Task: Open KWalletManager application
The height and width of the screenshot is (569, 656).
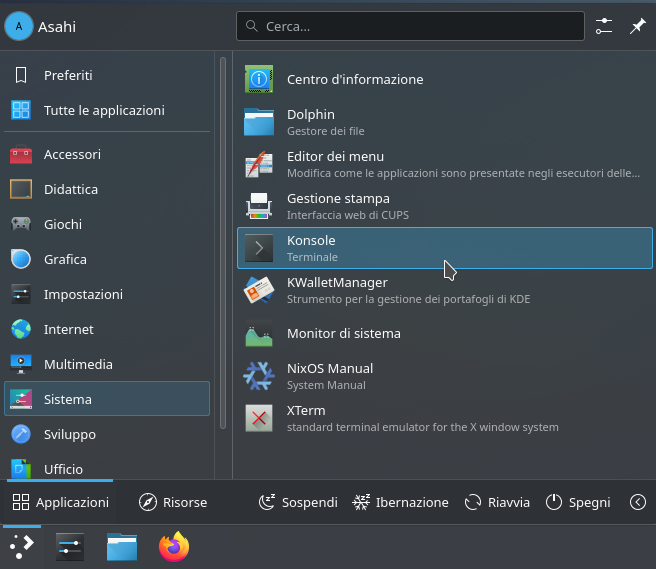Action: [x=444, y=290]
